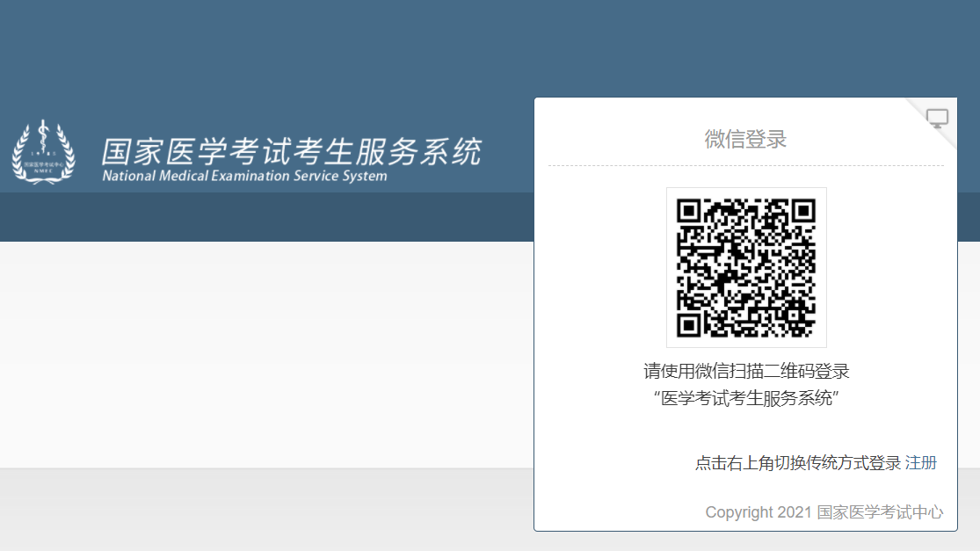The height and width of the screenshot is (551, 980).
Task: Click the quoted “医学考试考生服务系统” text
Action: (x=746, y=398)
